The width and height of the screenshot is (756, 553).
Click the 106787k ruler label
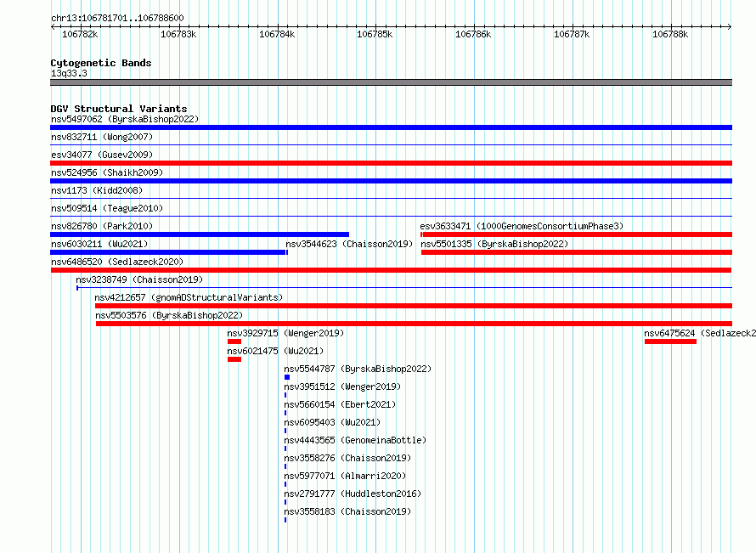tap(572, 34)
